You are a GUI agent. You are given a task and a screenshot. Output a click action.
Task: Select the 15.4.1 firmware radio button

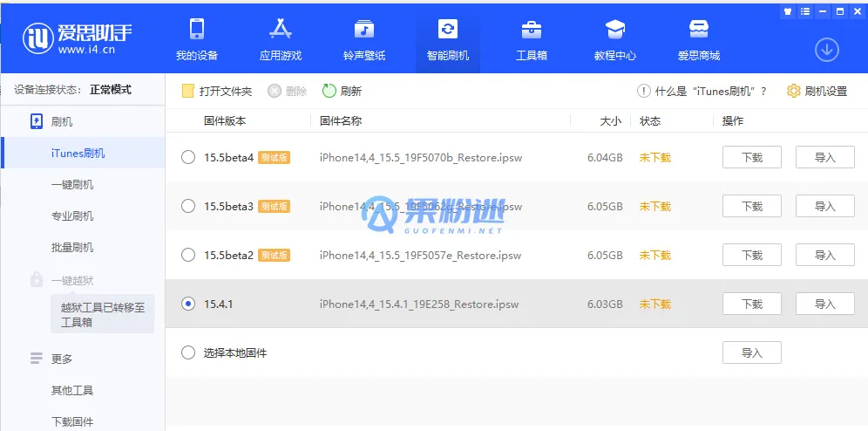pos(188,304)
